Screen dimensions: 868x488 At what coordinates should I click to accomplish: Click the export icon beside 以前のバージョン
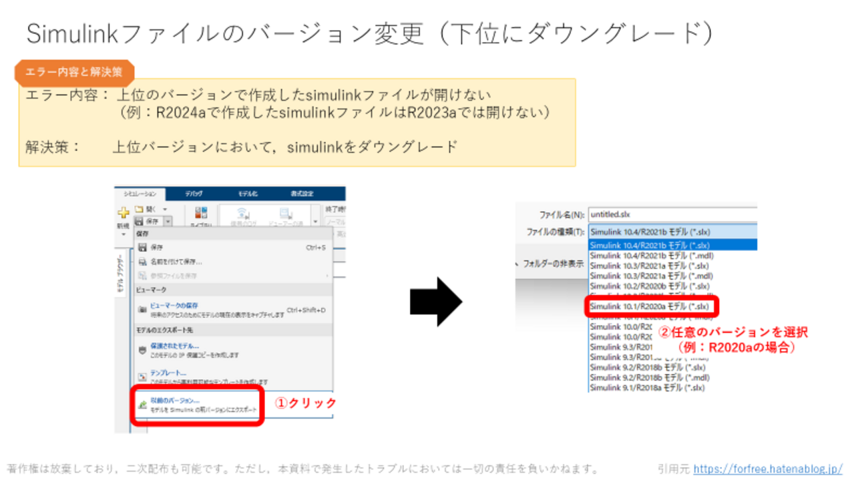[x=142, y=404]
